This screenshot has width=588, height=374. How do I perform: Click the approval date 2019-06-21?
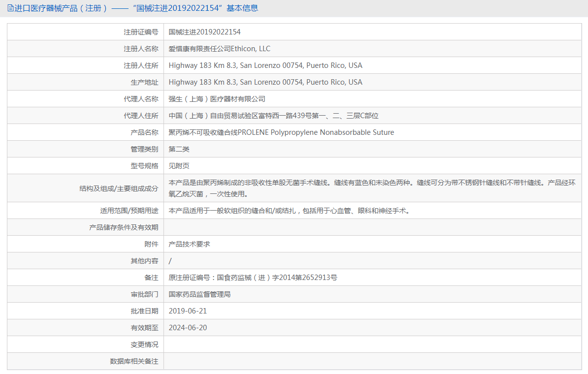pos(188,311)
